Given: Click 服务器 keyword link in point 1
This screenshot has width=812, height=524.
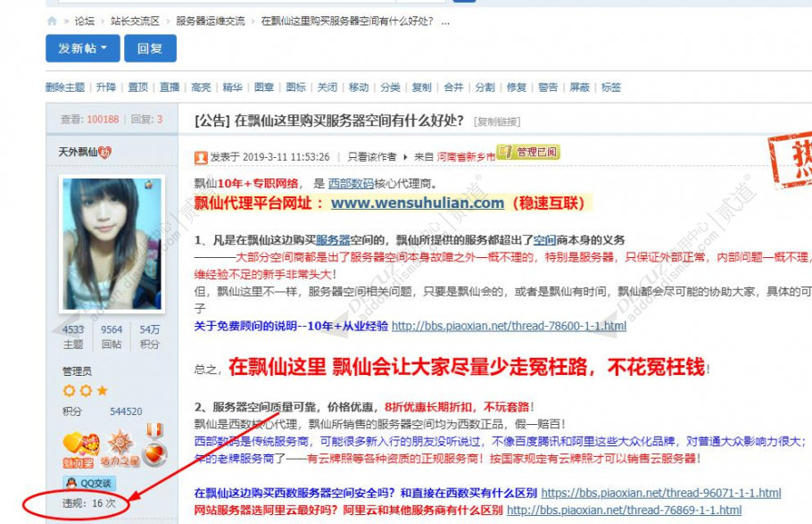Looking at the screenshot, I should (x=333, y=240).
